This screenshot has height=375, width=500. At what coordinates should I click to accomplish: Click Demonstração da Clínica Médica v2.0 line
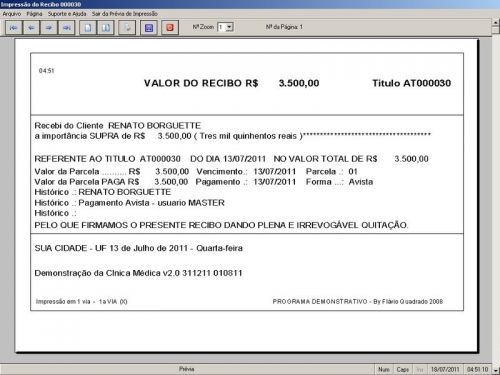(138, 273)
